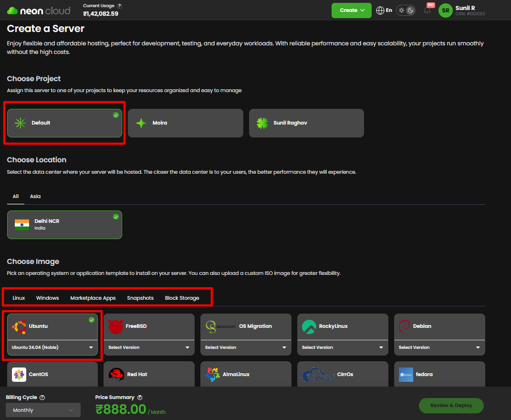The height and width of the screenshot is (420, 511).
Task: Open the Ubuntu version dropdown
Action: pos(52,347)
